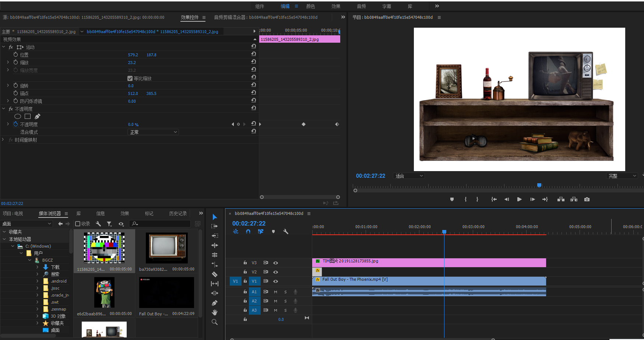Image resolution: width=644 pixels, height=340 pixels.
Task: Open the 历史记录 panel tab
Action: [178, 213]
